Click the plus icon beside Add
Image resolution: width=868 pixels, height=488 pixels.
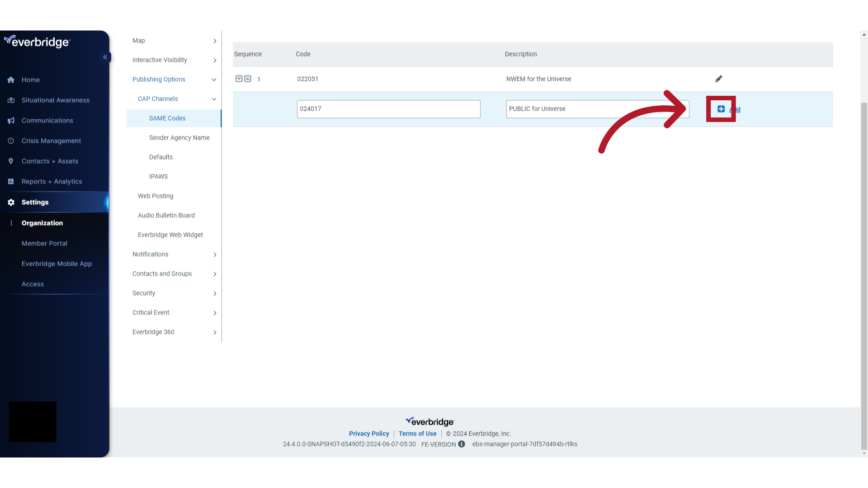(721, 109)
